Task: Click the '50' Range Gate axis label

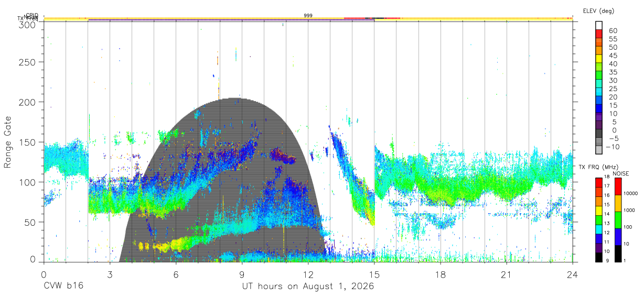Action: coord(30,222)
